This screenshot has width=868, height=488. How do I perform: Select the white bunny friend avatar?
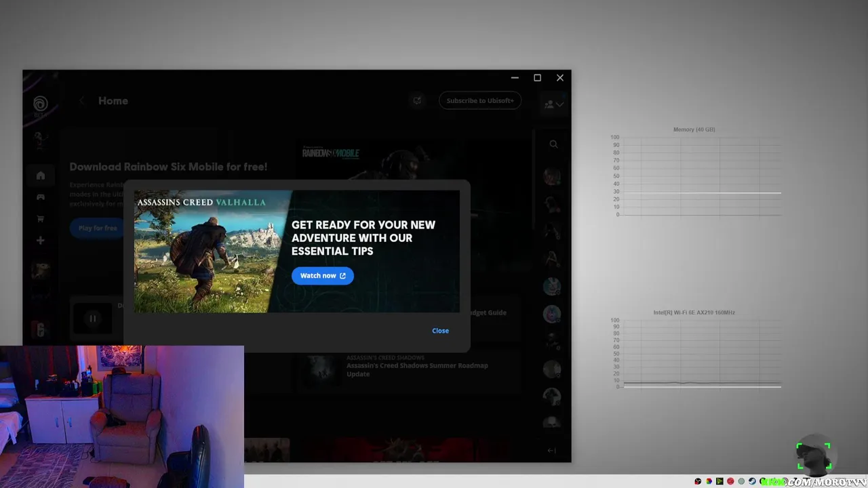[x=552, y=286]
